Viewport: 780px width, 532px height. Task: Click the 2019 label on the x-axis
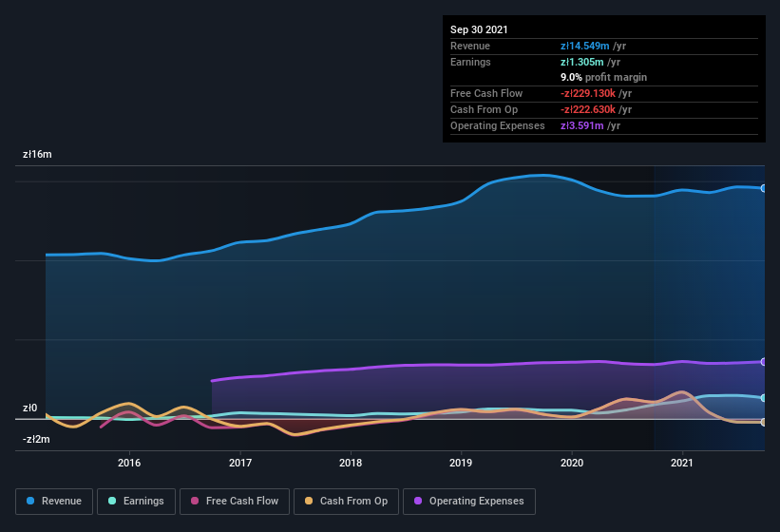(x=461, y=463)
